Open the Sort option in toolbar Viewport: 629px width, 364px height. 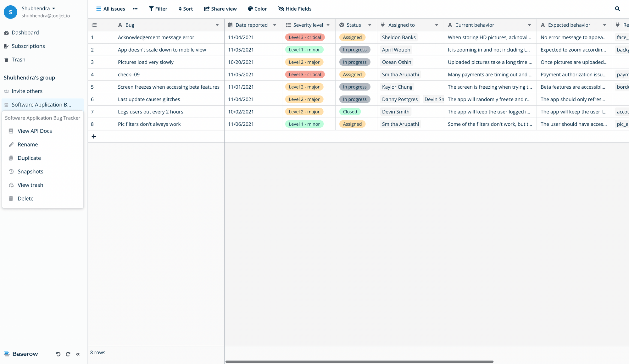point(186,9)
